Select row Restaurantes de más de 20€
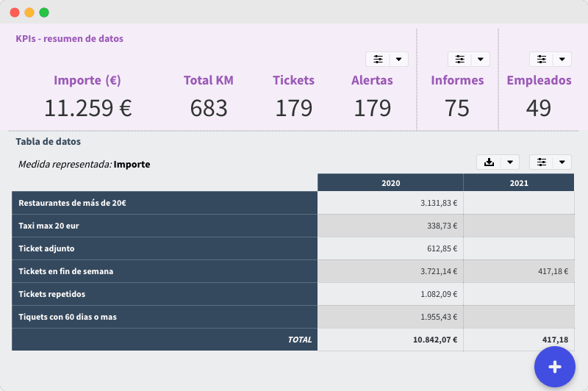The width and height of the screenshot is (588, 391). click(x=165, y=203)
